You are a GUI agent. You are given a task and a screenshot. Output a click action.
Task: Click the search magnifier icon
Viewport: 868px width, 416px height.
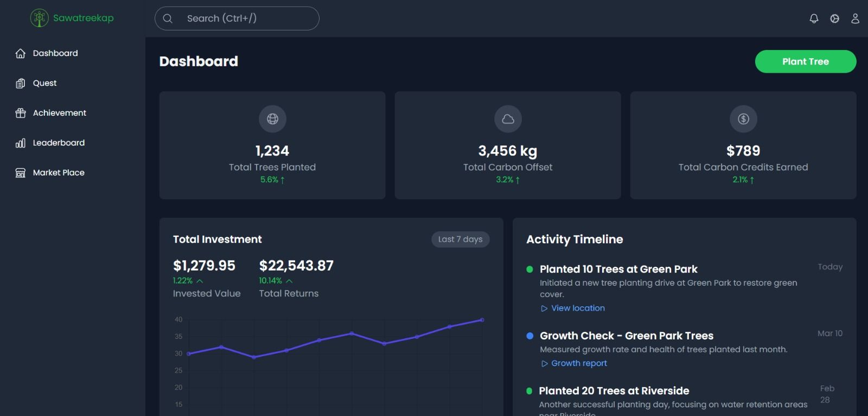168,18
